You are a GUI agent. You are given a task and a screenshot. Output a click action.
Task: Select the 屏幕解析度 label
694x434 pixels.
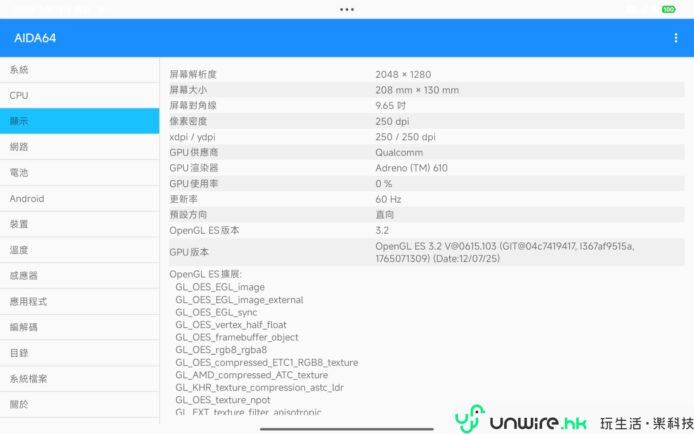[193, 74]
